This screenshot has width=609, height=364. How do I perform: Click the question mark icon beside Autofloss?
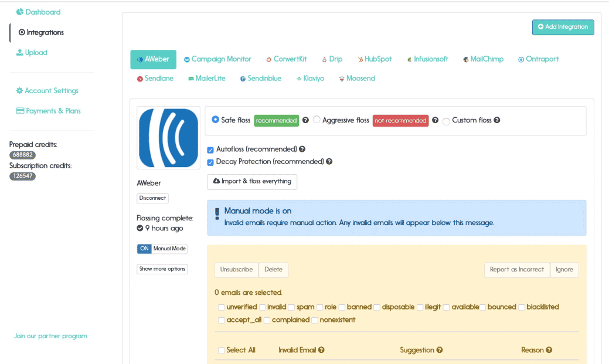tap(302, 149)
